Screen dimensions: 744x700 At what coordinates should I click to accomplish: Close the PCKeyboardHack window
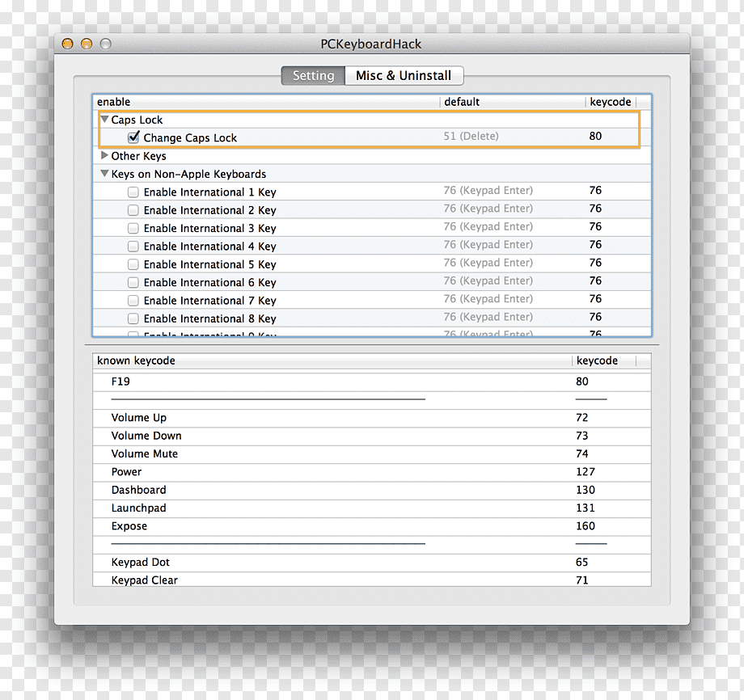pos(68,44)
